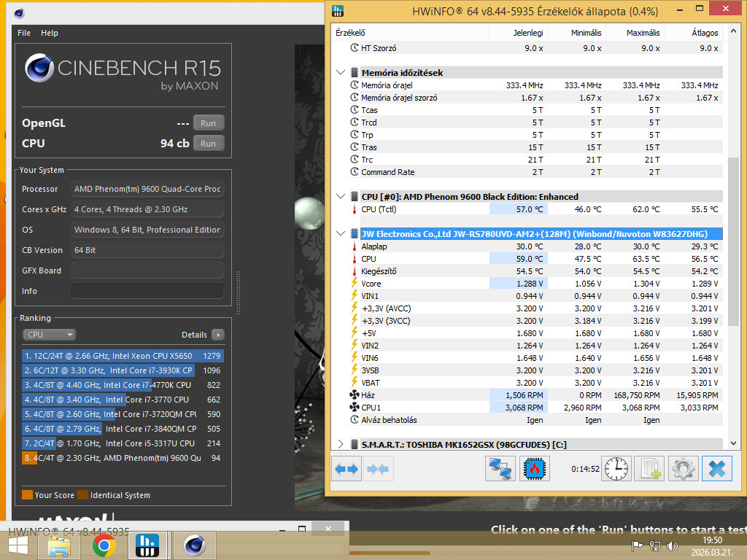Click the HWiNFO vertical scrollbar down arrow
747x560 pixels.
click(734, 443)
